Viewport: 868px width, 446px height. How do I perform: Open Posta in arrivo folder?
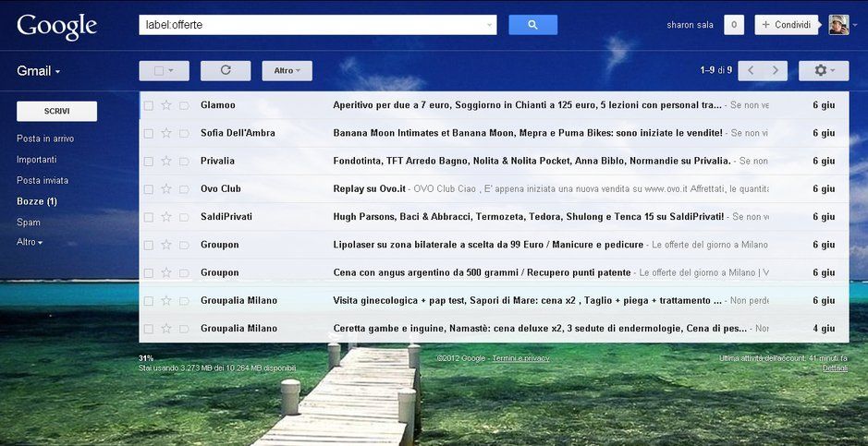[45, 139]
